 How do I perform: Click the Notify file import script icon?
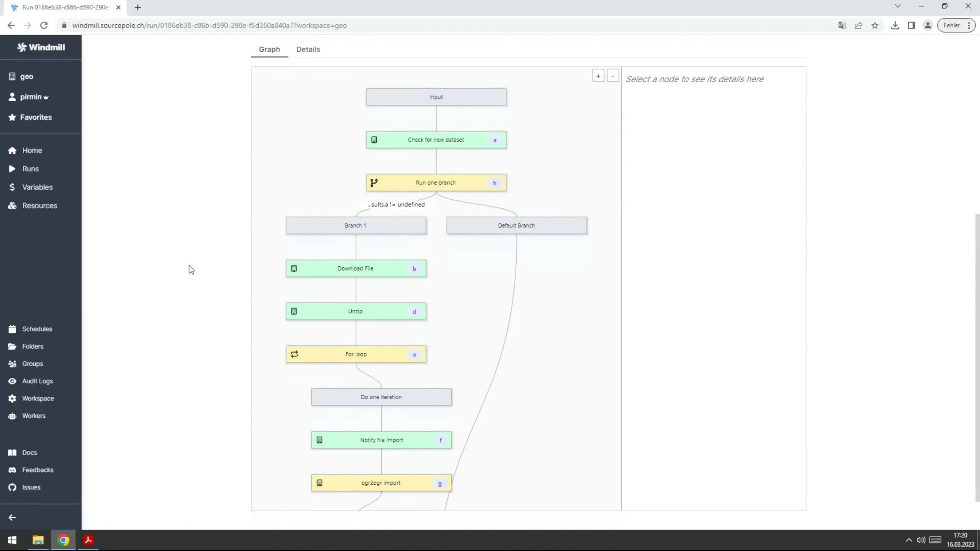[x=319, y=440]
